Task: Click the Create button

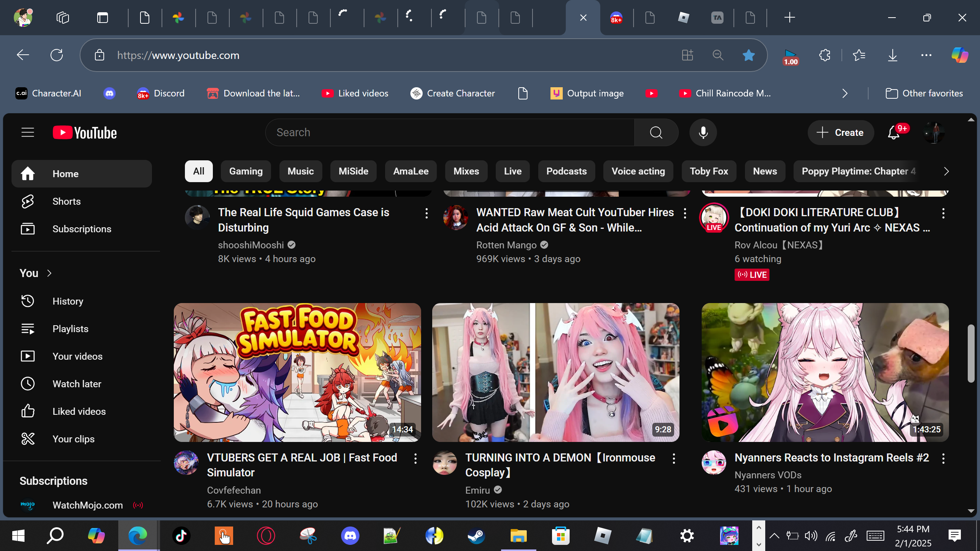Action: (840, 133)
